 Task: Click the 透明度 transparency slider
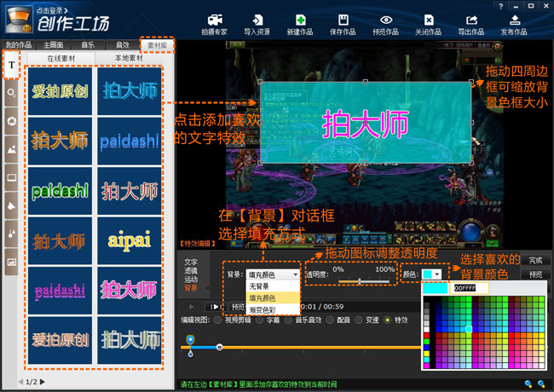(362, 280)
